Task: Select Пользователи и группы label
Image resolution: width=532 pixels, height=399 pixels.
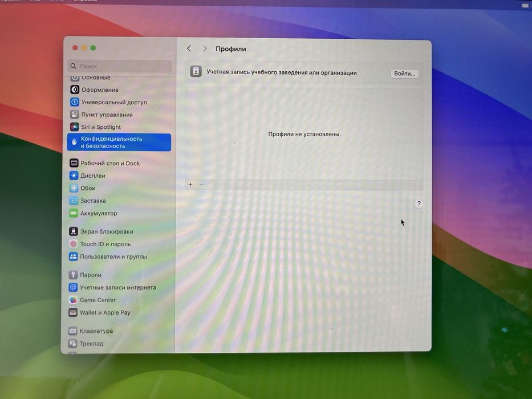Action: pos(113,256)
